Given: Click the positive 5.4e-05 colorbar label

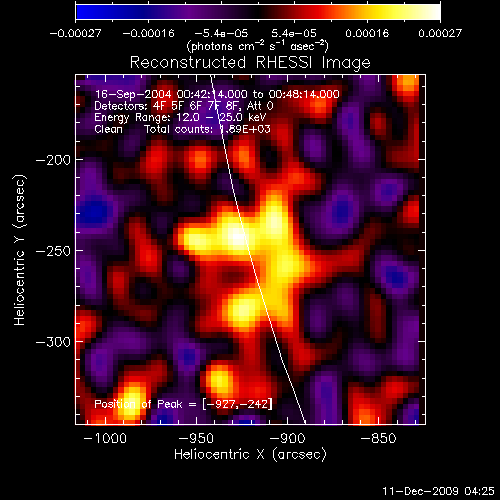Looking at the screenshot, I should (x=294, y=33).
